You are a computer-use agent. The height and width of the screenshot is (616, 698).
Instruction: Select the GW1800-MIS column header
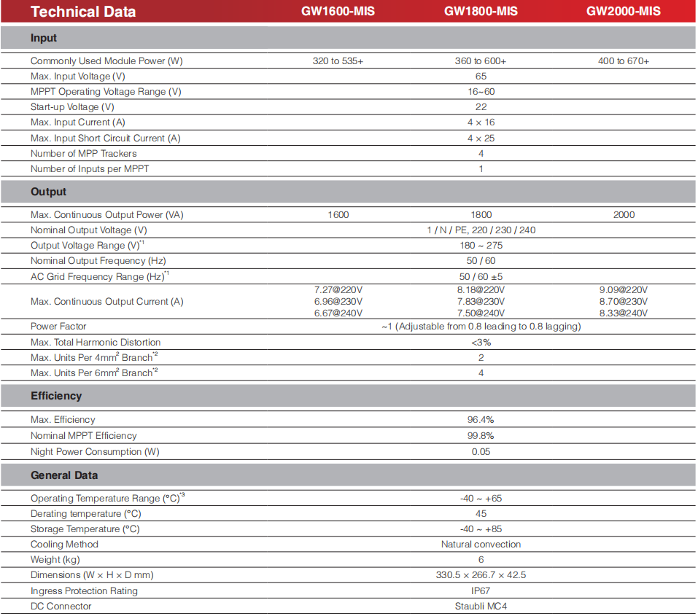(x=481, y=11)
